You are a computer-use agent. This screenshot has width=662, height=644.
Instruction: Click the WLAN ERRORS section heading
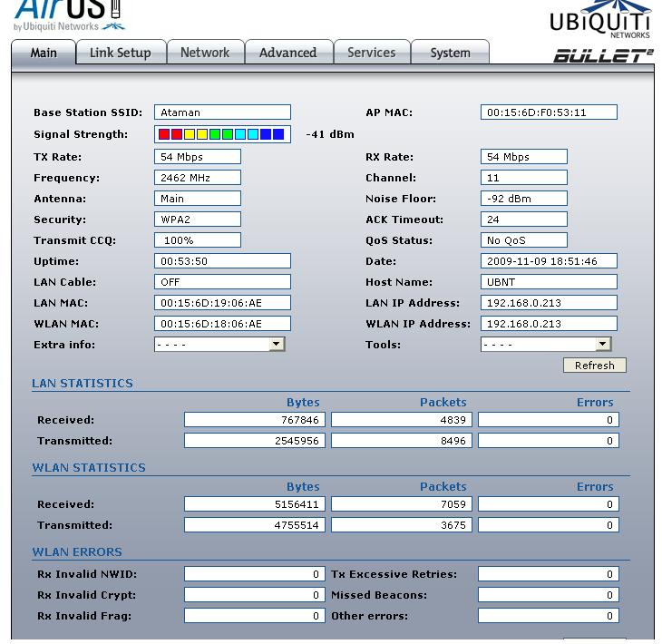click(77, 552)
